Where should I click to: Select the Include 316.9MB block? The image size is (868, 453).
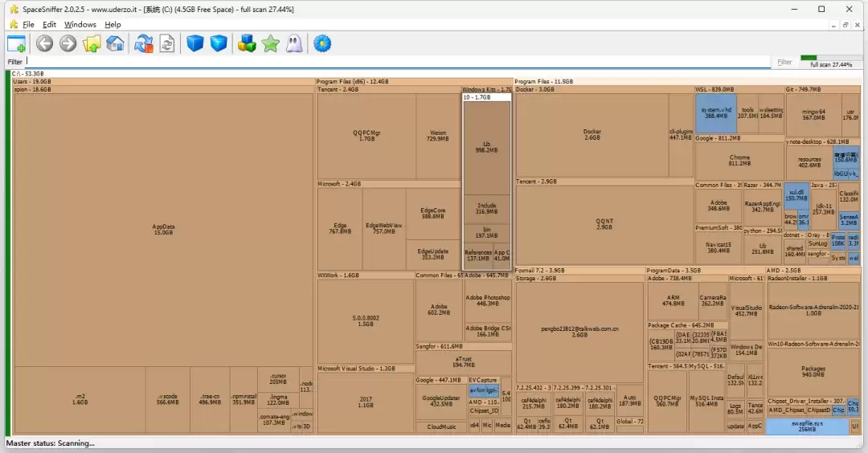click(x=486, y=209)
